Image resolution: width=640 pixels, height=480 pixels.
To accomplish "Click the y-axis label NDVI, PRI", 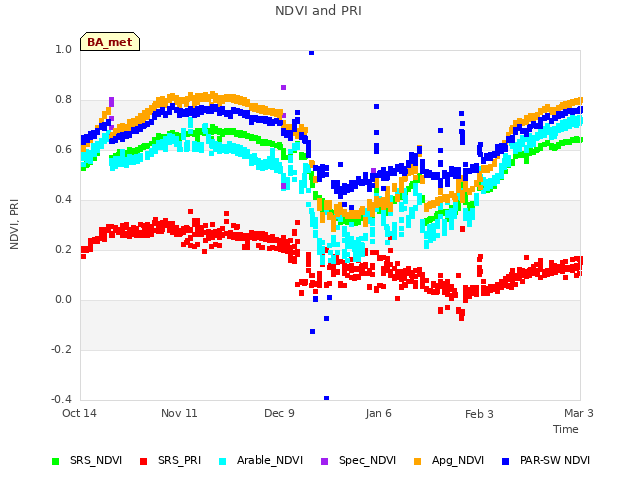I will click(14, 224).
